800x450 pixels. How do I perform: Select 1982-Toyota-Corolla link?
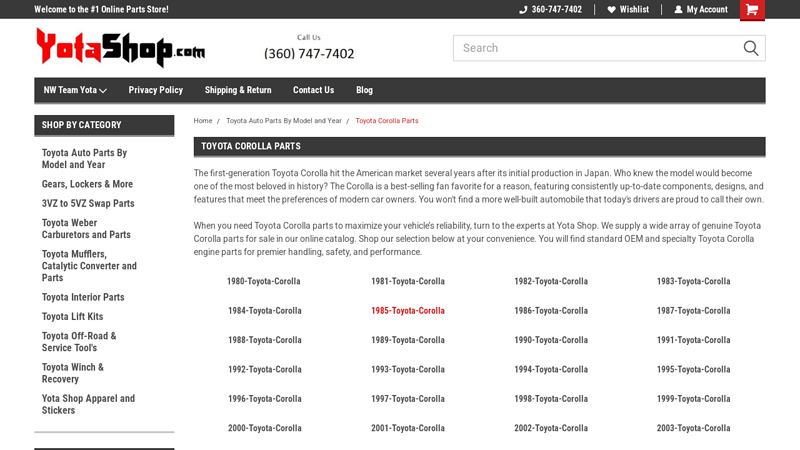[x=551, y=281]
